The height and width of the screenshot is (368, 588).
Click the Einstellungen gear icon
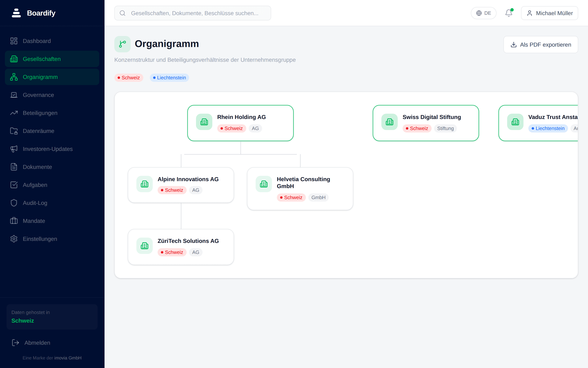pos(14,239)
